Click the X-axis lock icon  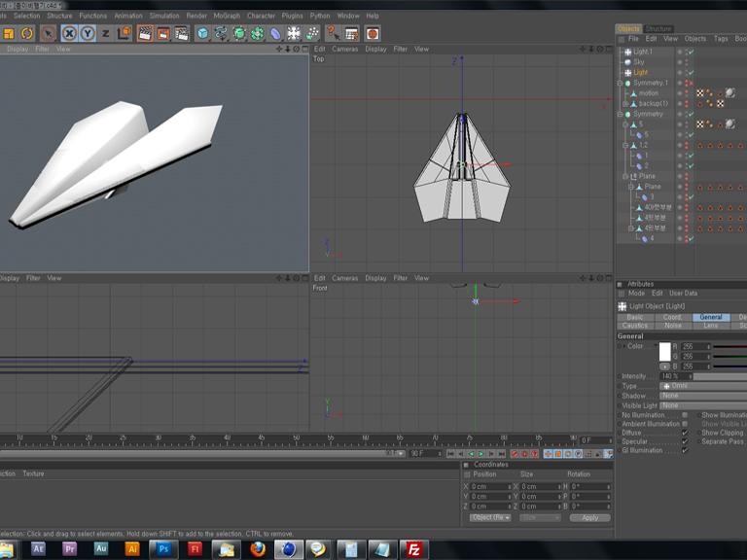pyautogui.click(x=69, y=33)
